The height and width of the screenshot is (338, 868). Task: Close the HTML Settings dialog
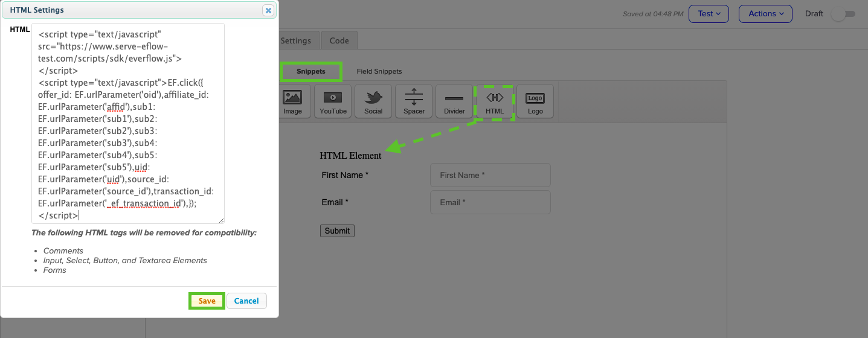[268, 10]
